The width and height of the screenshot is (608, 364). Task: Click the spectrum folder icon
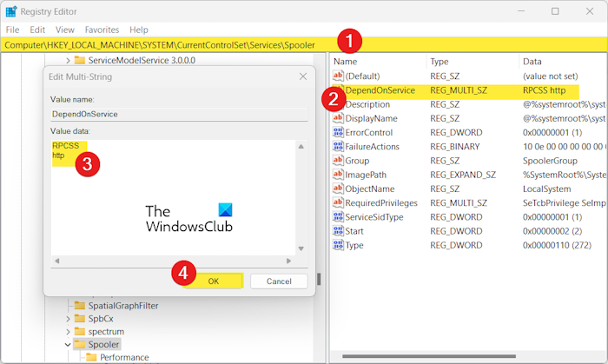[80, 332]
